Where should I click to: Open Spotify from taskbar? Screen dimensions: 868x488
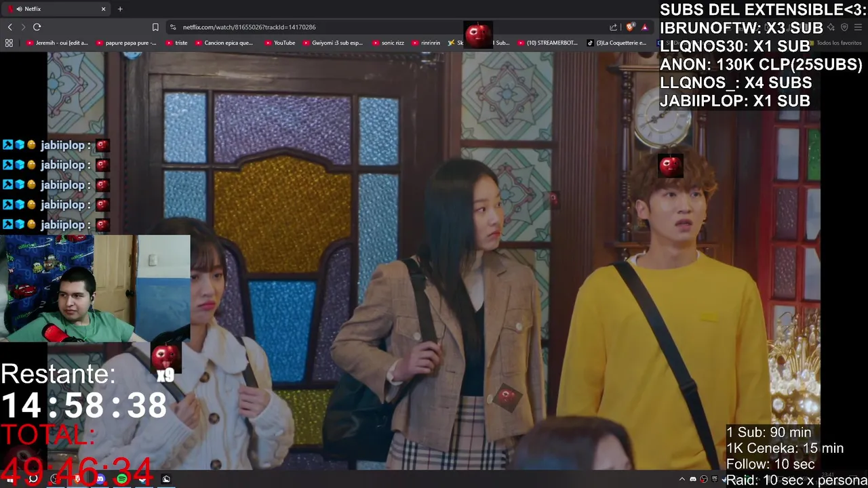point(122,479)
